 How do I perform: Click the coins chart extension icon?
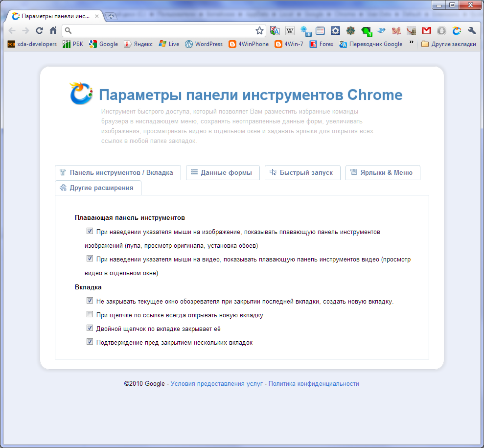coord(411,30)
